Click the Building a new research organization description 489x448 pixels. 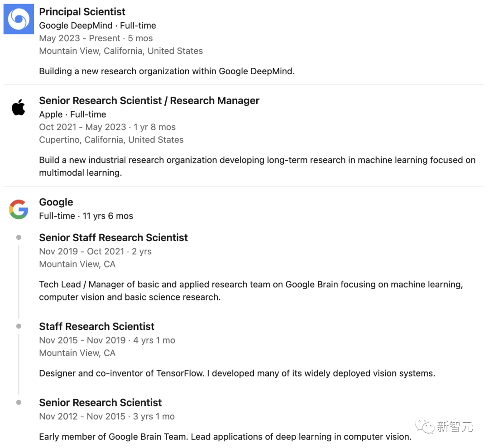(167, 71)
